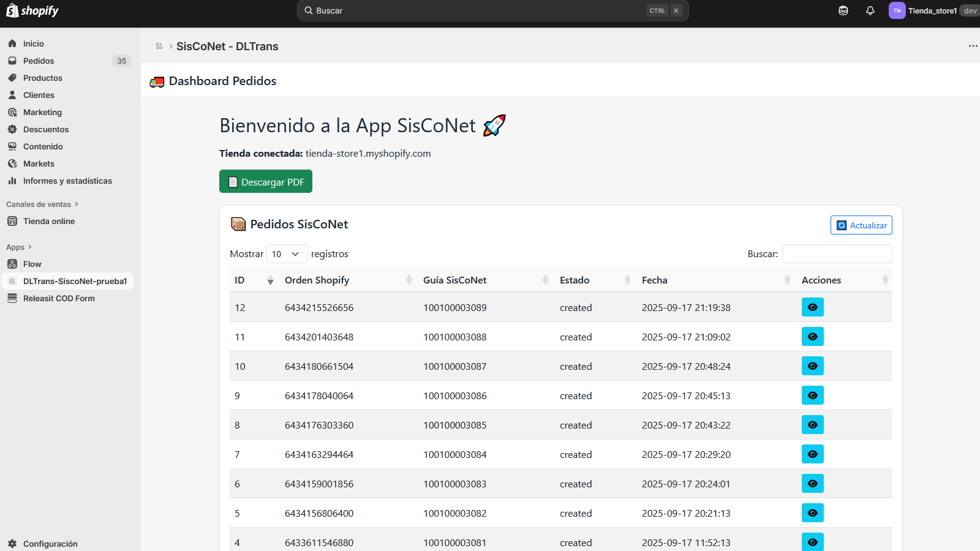Go to Pedidos in the sidebar
This screenshot has width=980, height=551.
point(39,61)
